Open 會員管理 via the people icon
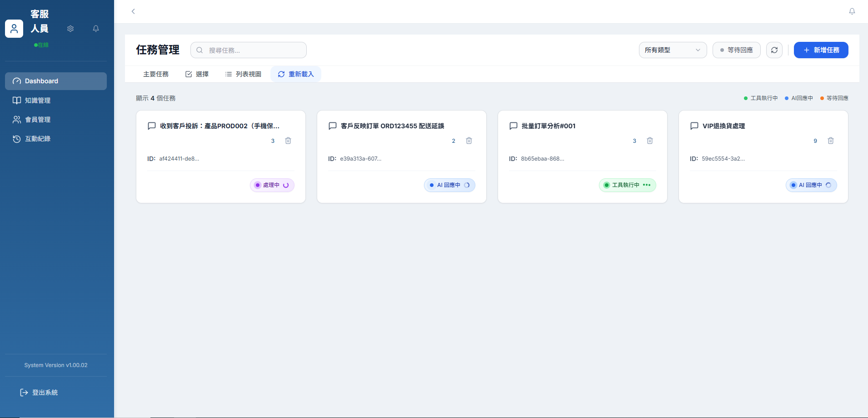 [x=17, y=120]
